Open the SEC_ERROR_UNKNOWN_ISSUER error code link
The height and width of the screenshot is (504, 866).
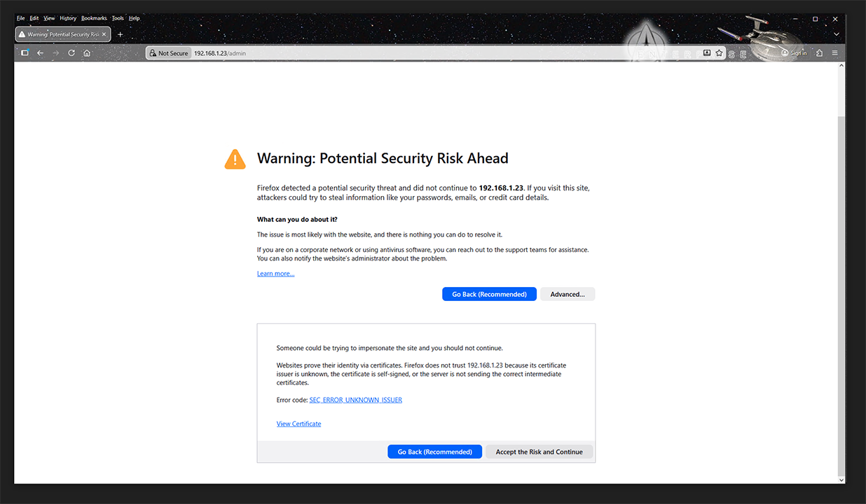coord(355,400)
